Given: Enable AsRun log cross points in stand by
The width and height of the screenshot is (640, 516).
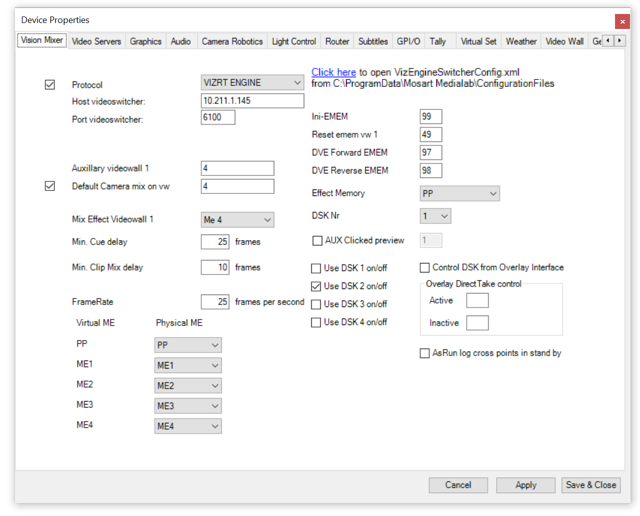Looking at the screenshot, I should 425,353.
